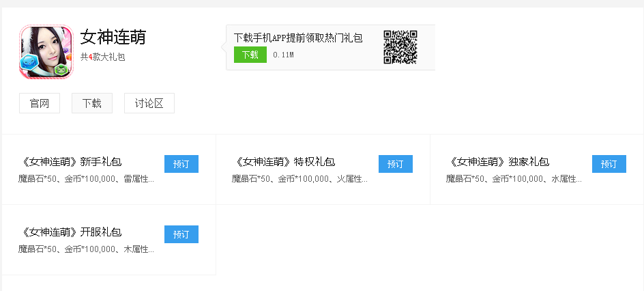
Task: Open the 《女神连萌》开服礼包 title link
Action: tap(70, 232)
